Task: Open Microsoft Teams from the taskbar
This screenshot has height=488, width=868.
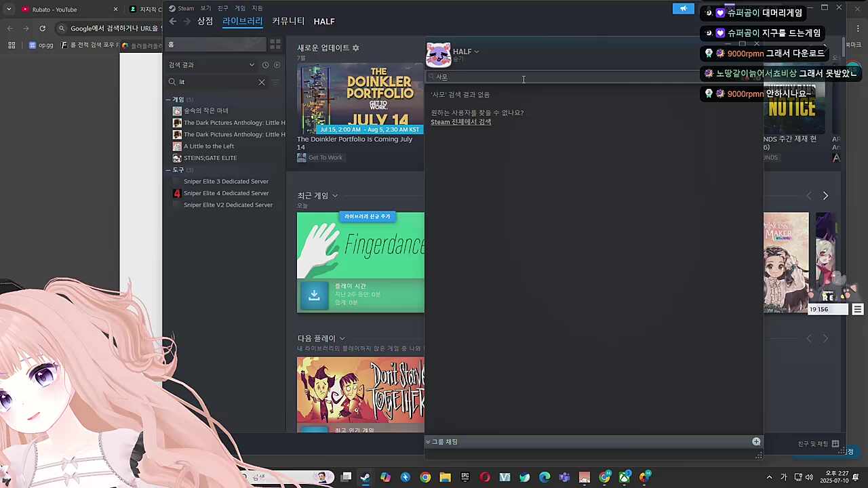Action: [x=564, y=477]
